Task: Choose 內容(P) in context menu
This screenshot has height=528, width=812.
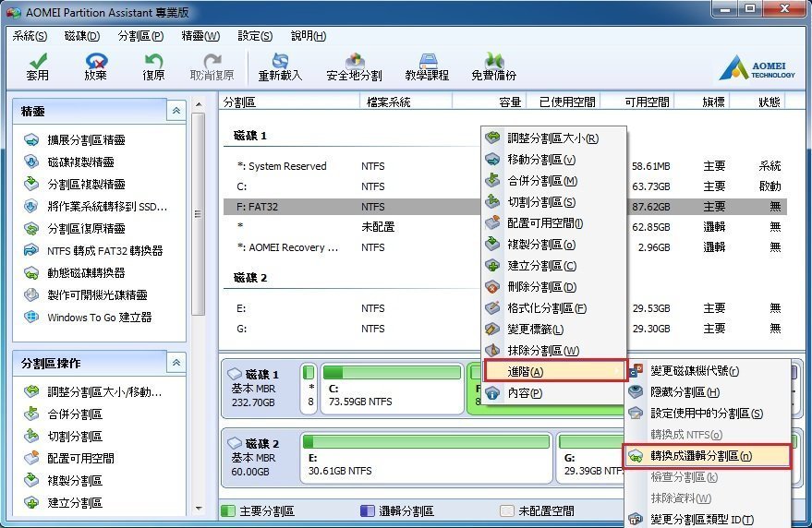Action: 553,393
